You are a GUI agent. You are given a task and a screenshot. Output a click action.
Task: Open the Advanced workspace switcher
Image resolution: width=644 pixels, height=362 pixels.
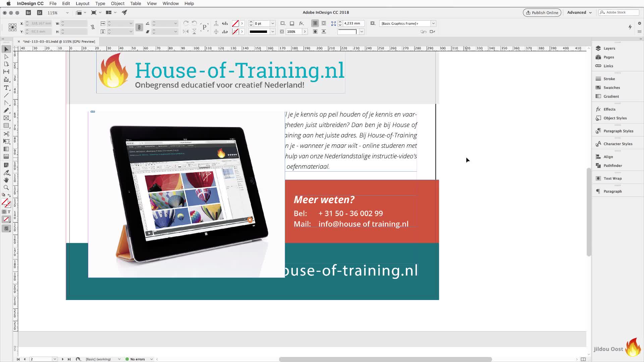tap(579, 12)
